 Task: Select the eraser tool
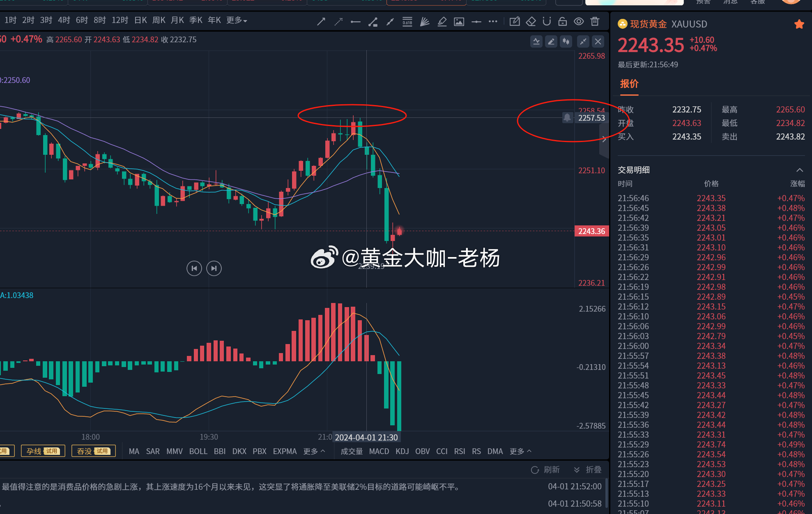[x=531, y=21]
